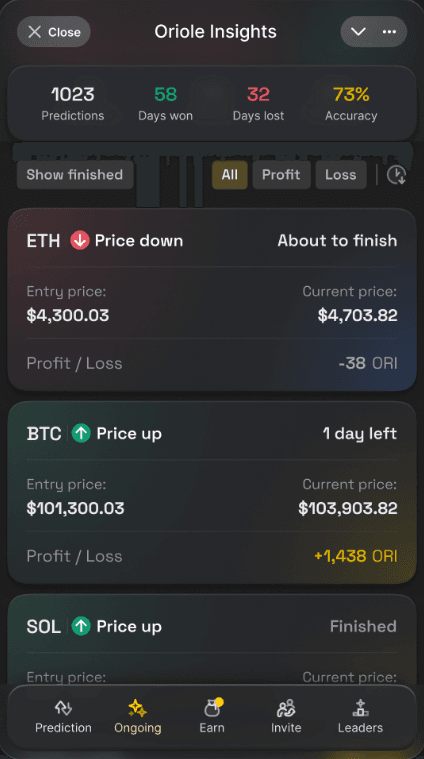Toggle the Show finished filter
This screenshot has height=759, width=424.
point(75,175)
